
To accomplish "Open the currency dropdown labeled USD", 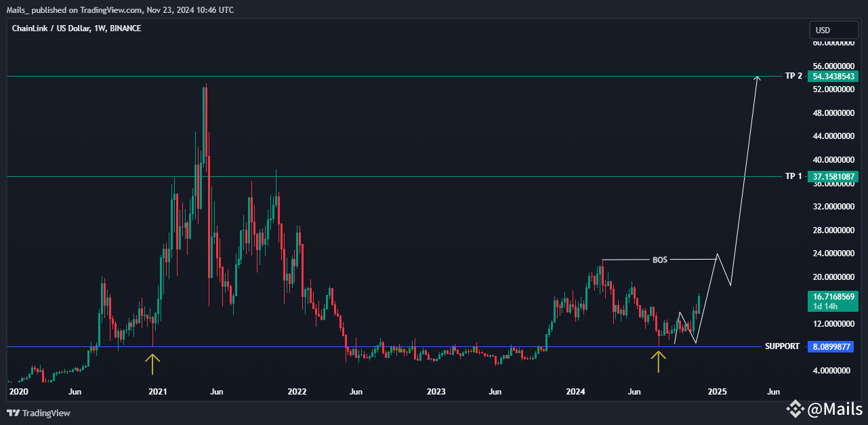I will click(833, 29).
